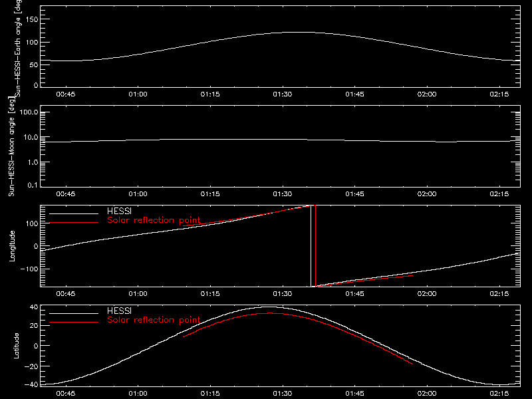Select Solar reflection point label in Longitude plot
The width and height of the screenshot is (532, 399).
tap(154, 220)
